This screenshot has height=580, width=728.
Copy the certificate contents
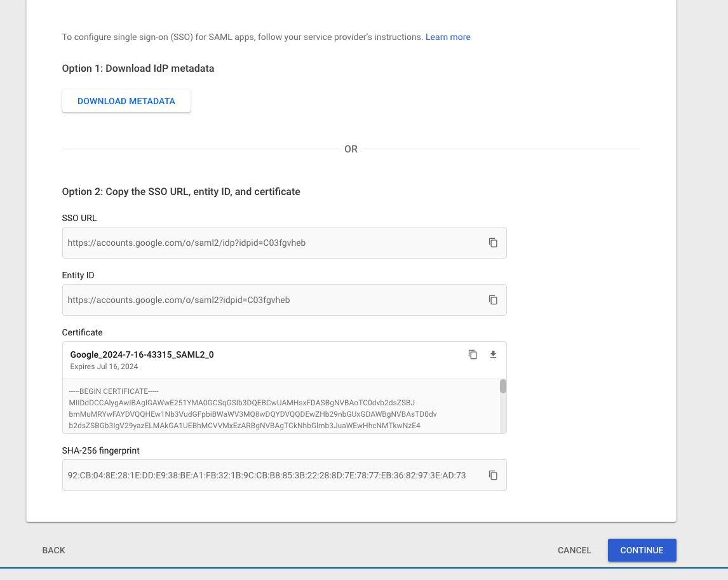tap(473, 354)
